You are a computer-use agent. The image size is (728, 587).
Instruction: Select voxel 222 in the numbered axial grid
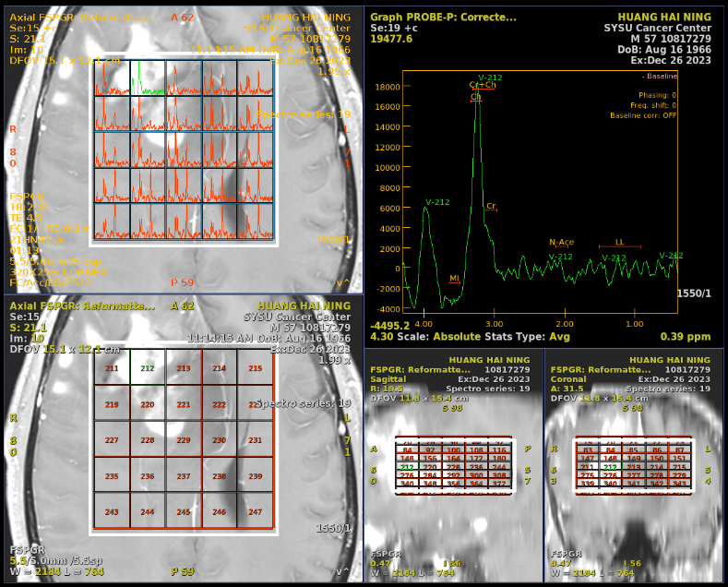click(x=220, y=404)
